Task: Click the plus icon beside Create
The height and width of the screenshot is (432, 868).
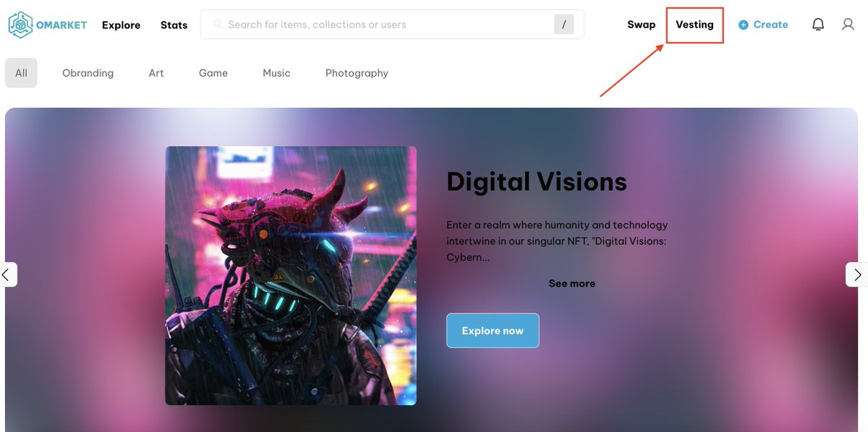Action: tap(744, 25)
